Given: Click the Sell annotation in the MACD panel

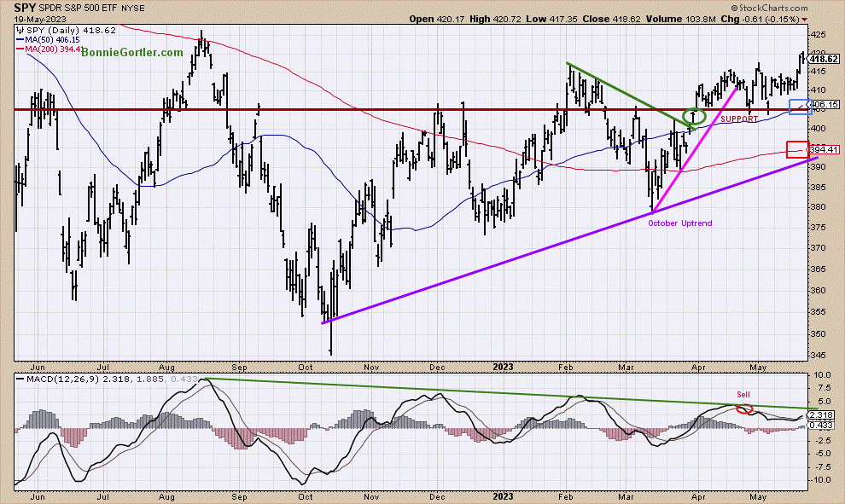Looking at the screenshot, I should click(x=743, y=395).
